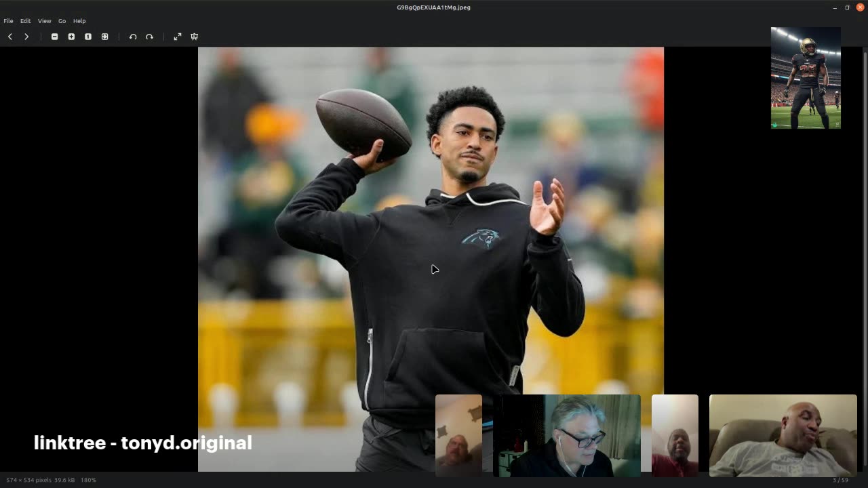Image resolution: width=868 pixels, height=488 pixels.
Task: Open the View menu
Action: click(44, 21)
